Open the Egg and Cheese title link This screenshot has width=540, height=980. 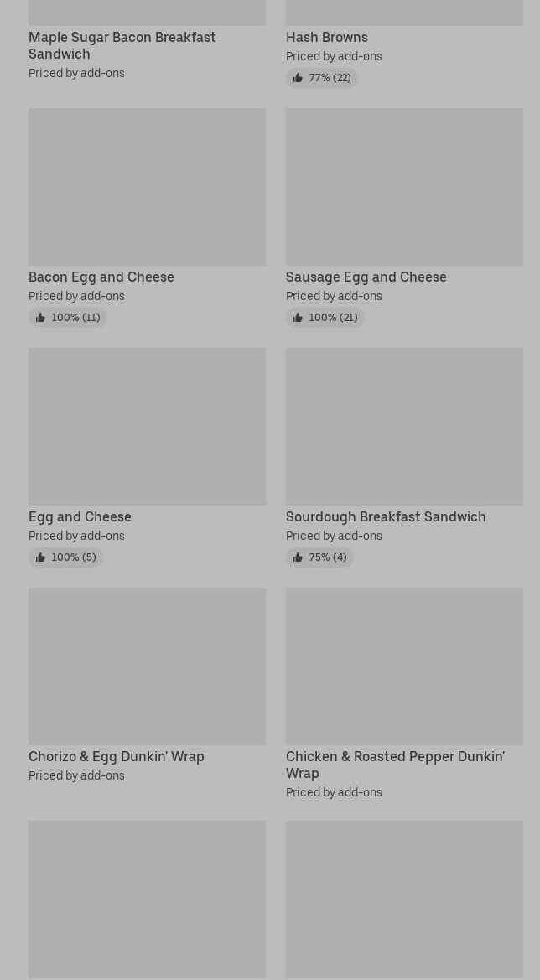(80, 516)
